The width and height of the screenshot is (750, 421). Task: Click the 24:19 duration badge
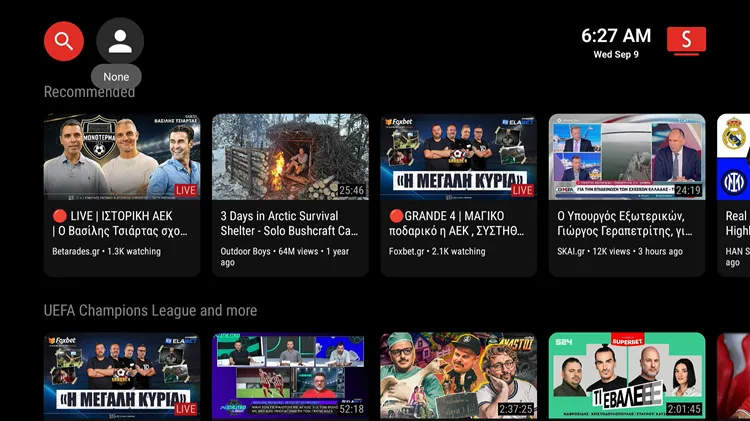tap(688, 190)
